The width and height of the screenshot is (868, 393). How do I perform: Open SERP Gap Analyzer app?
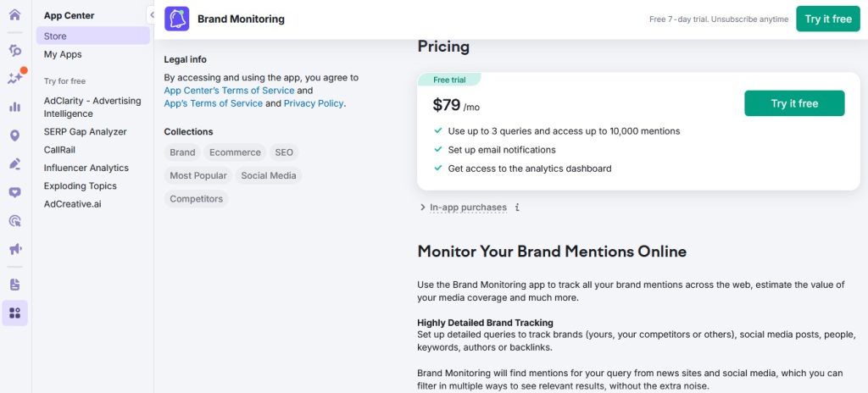point(86,132)
